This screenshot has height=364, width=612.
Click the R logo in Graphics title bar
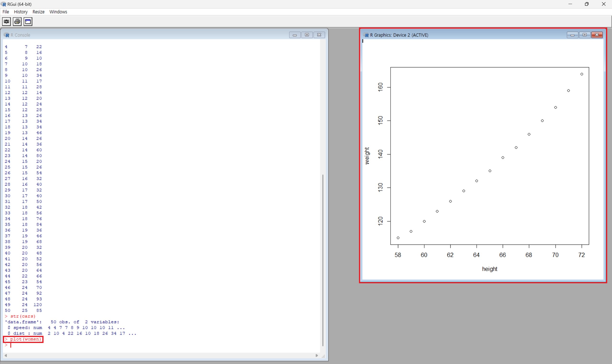click(366, 35)
